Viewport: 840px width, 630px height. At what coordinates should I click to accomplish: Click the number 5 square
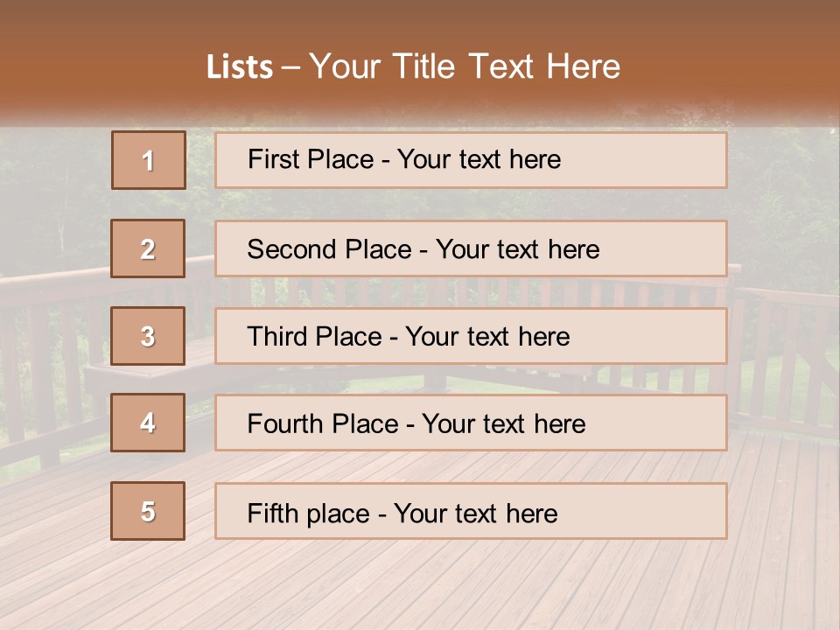tap(148, 511)
